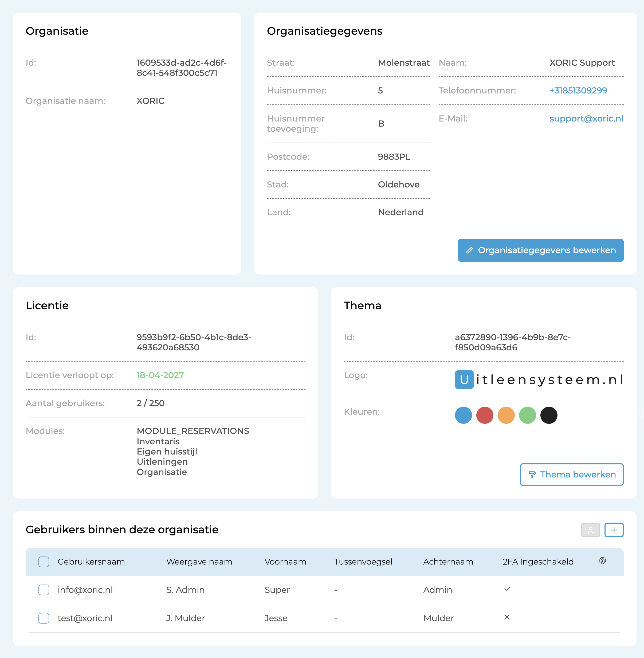Click the Mulder last name cell

point(438,618)
